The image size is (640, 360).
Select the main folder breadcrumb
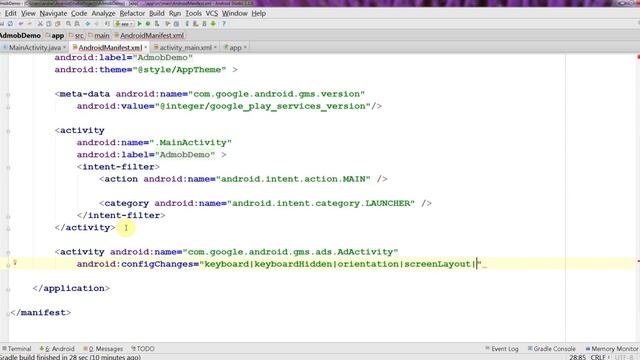(99, 36)
